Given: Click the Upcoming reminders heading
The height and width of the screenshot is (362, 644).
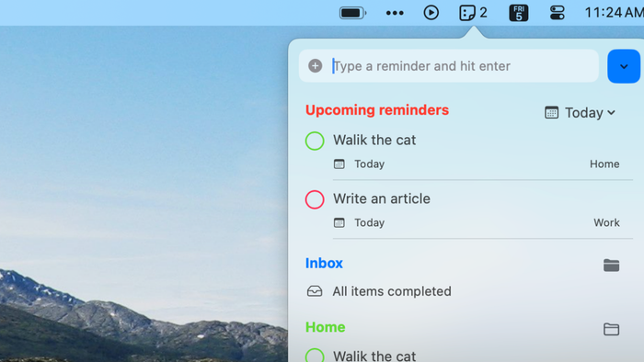Looking at the screenshot, I should (377, 110).
